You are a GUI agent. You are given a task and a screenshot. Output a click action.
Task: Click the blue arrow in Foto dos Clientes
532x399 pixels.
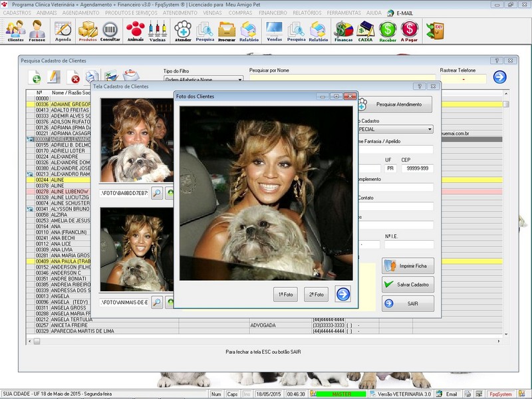343,294
